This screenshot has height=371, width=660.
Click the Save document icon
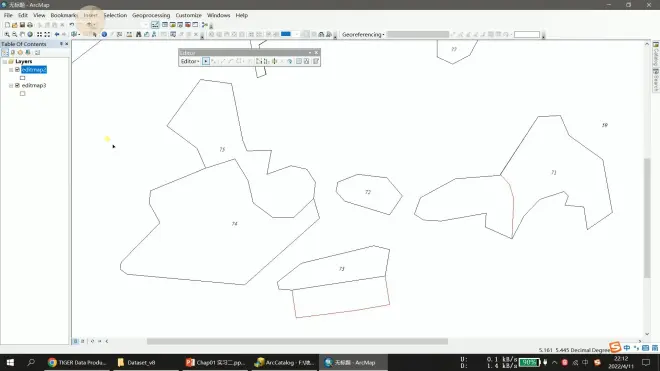tap(22, 25)
